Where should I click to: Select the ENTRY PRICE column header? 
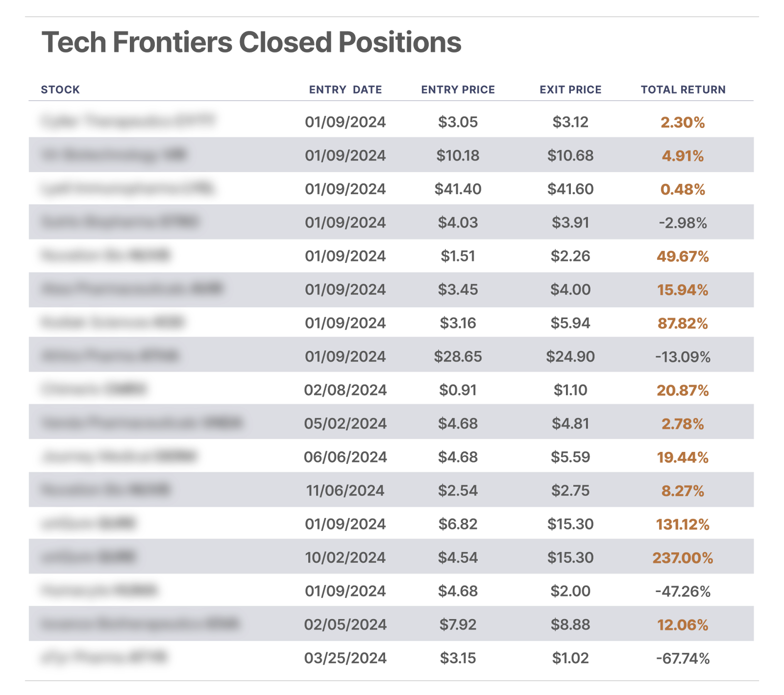[x=458, y=90]
